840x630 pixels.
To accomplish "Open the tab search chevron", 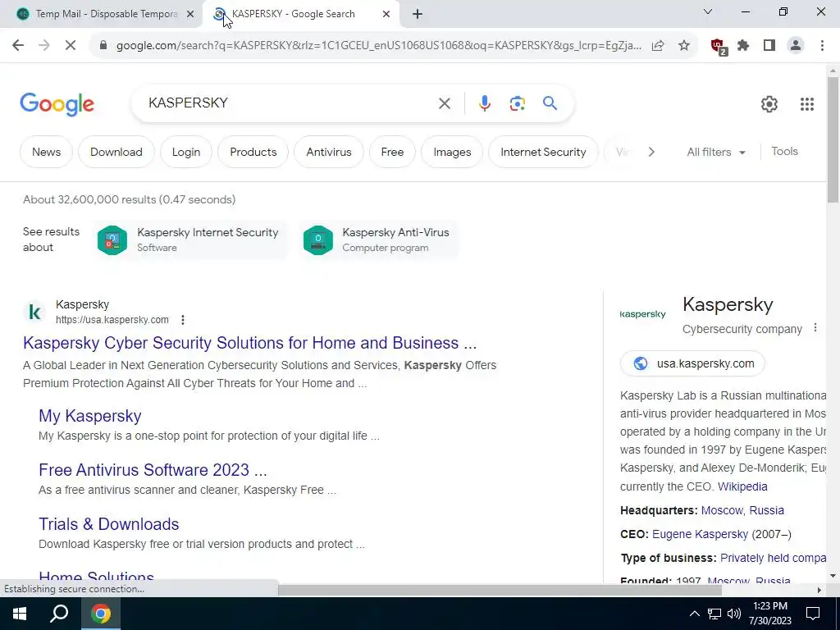I will click(x=708, y=11).
